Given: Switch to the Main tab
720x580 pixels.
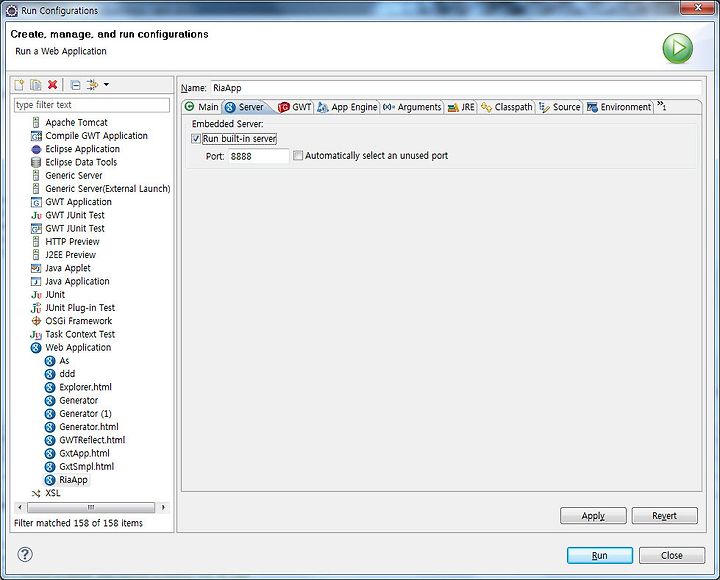Looking at the screenshot, I should pyautogui.click(x=202, y=107).
